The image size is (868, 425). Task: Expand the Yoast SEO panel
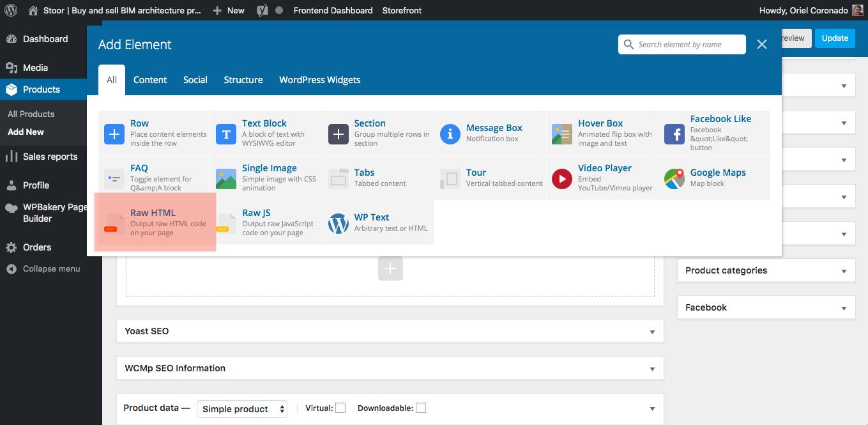[652, 332]
